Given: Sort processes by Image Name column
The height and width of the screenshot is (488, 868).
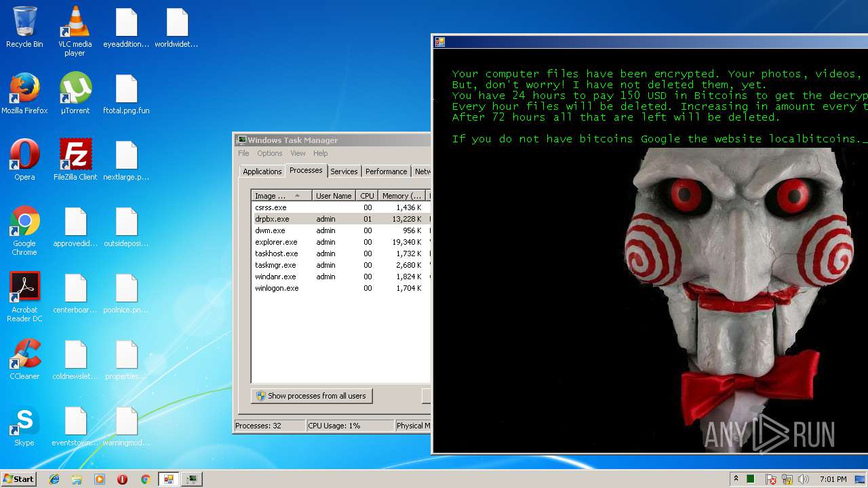Looking at the screenshot, I should tap(281, 196).
